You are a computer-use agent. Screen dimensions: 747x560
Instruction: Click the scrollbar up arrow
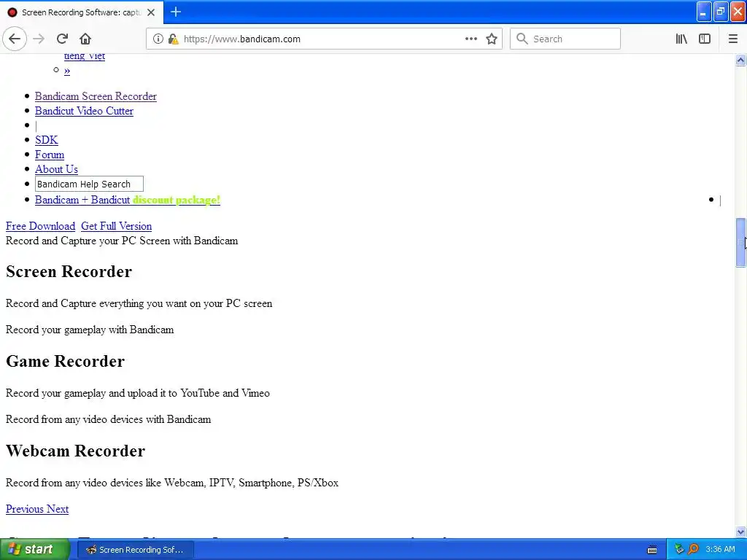[740, 60]
